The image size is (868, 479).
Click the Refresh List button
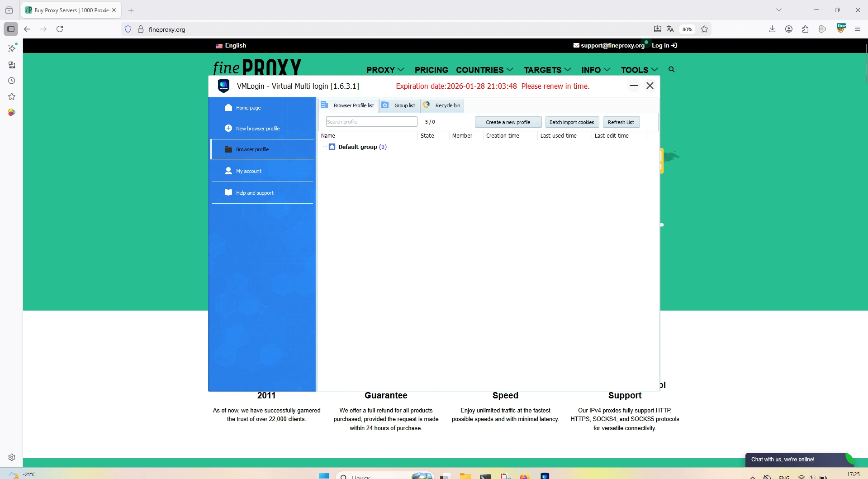[x=621, y=122]
